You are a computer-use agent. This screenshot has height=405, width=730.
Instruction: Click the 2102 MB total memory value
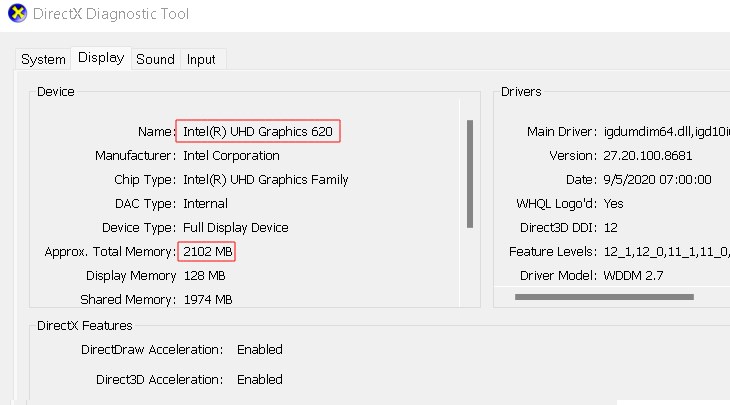click(208, 252)
